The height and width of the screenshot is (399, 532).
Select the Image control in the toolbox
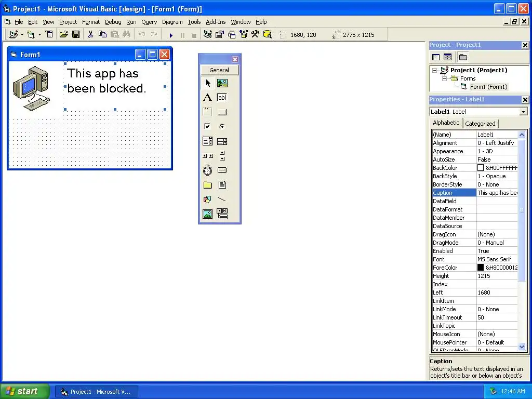tap(208, 214)
